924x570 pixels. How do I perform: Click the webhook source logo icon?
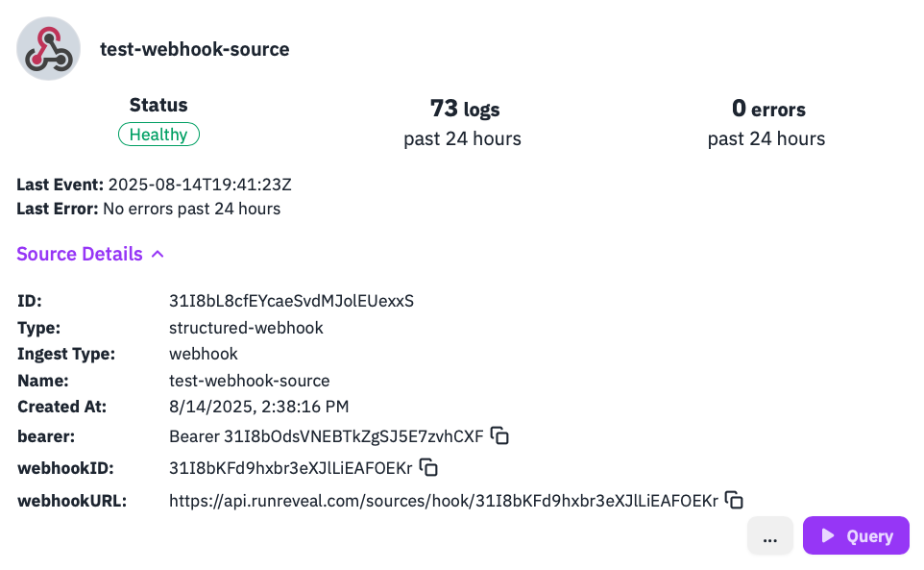pos(48,47)
